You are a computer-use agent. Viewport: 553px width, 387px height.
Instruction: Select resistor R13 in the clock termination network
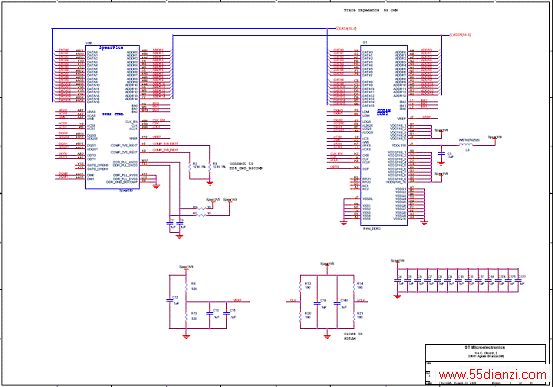tap(300, 286)
